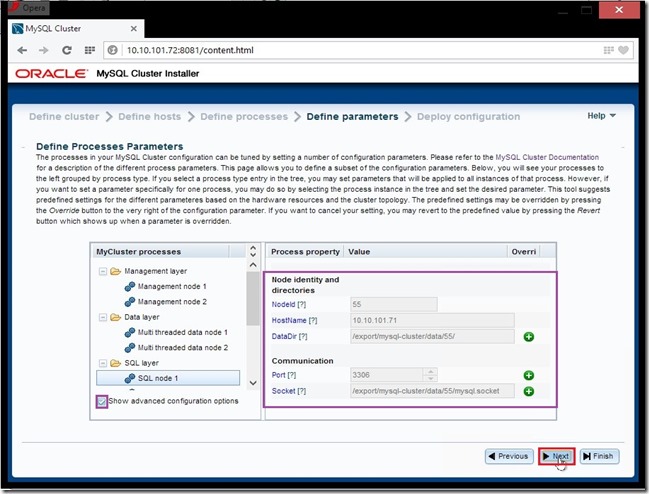Image resolution: width=649 pixels, height=494 pixels.
Task: Select the MySQL Cluster browser tab
Action: pyautogui.click(x=76, y=29)
